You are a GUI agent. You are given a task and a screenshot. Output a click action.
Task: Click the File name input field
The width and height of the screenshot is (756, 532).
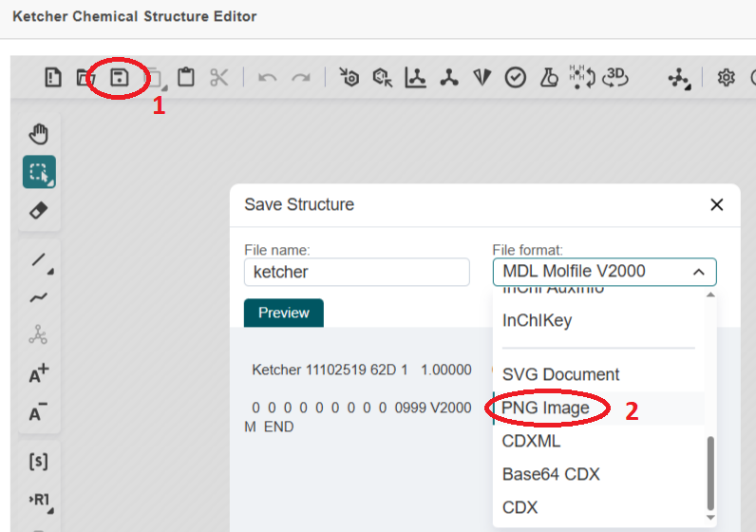[x=356, y=272]
